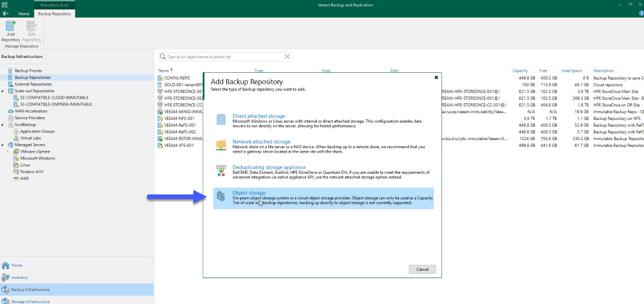Select Application Groups under SureBackup

tap(37, 131)
